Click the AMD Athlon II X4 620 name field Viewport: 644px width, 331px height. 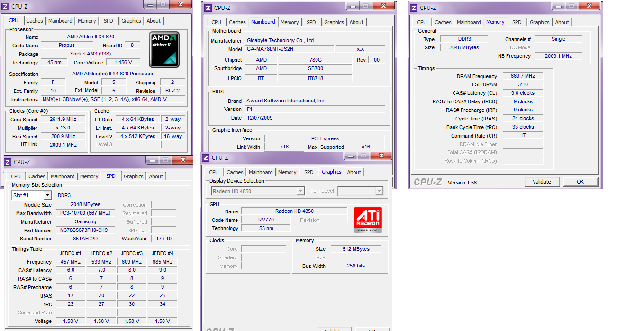point(90,37)
